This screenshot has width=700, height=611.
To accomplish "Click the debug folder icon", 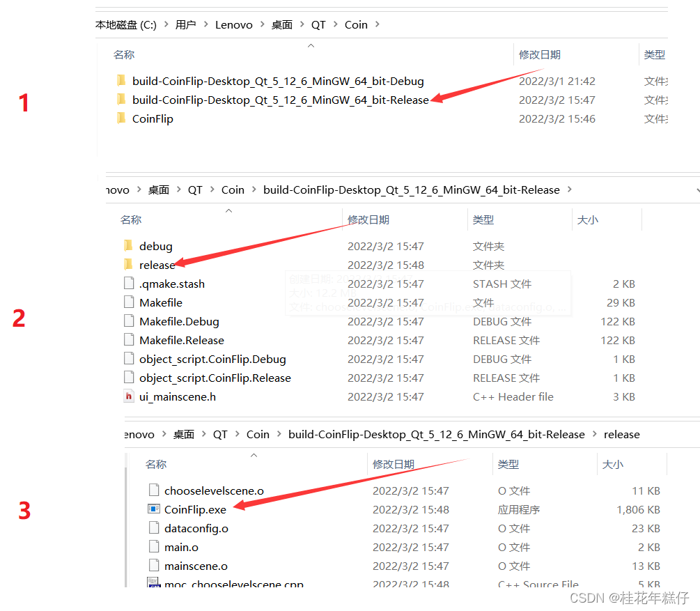I will coord(128,246).
